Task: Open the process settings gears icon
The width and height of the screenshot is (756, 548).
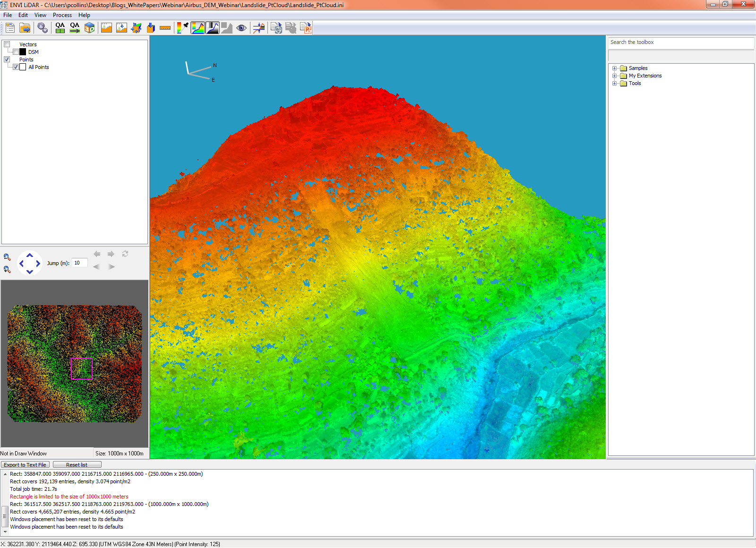Action: pyautogui.click(x=43, y=28)
